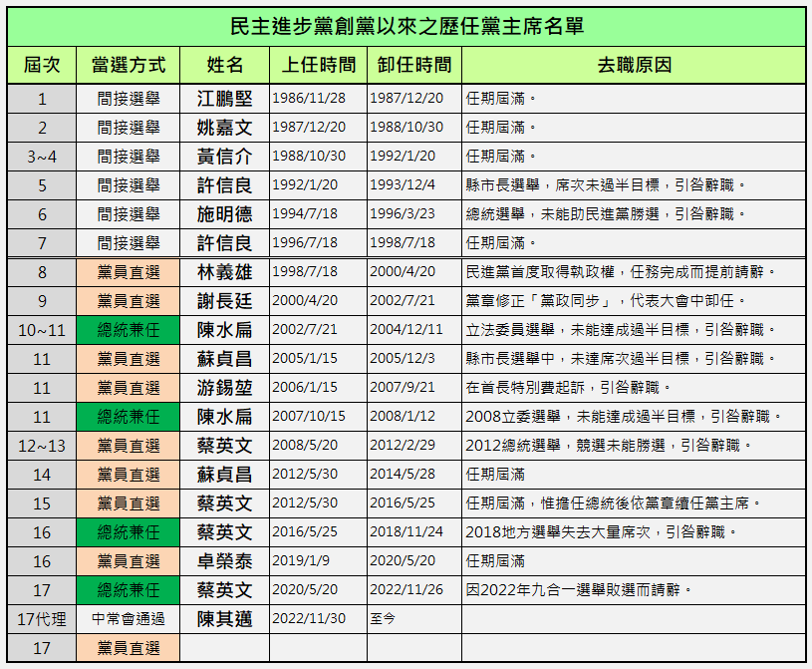Select the date cell 2012/2/29
The image size is (812, 669).
coord(414,446)
